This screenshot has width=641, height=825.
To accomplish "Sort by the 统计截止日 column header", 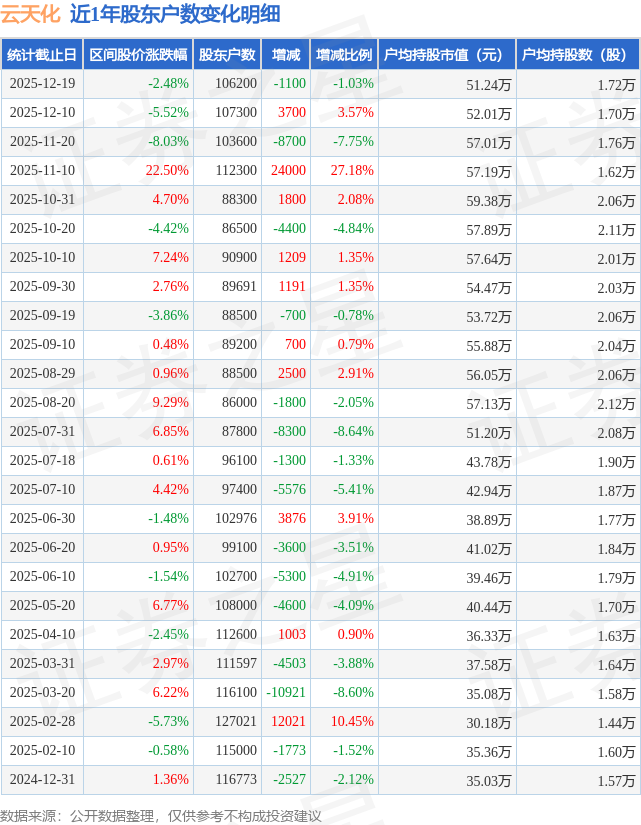I will [x=42, y=55].
